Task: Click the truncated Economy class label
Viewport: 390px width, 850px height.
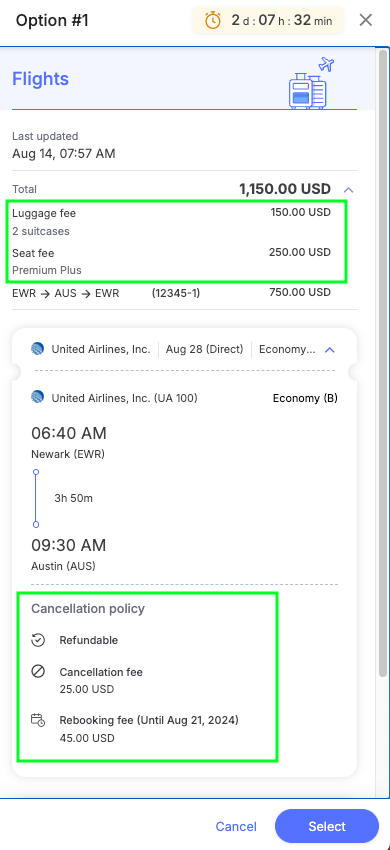Action: pos(287,350)
